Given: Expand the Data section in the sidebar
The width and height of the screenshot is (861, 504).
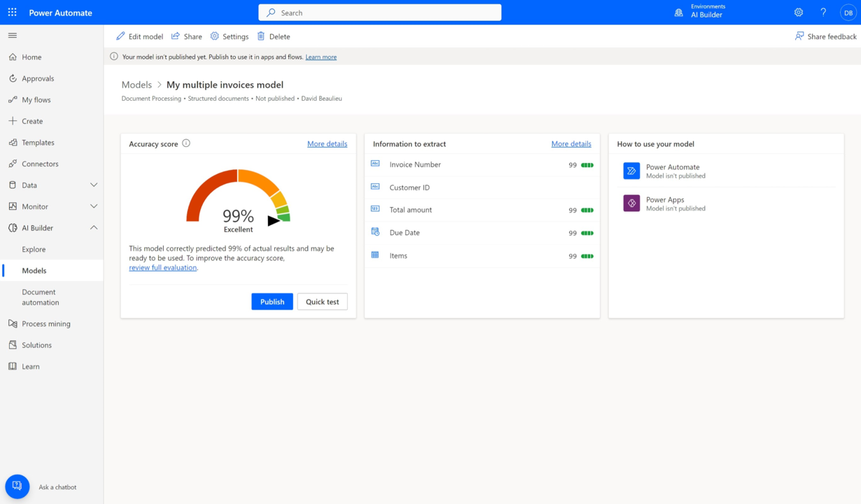Looking at the screenshot, I should (93, 185).
